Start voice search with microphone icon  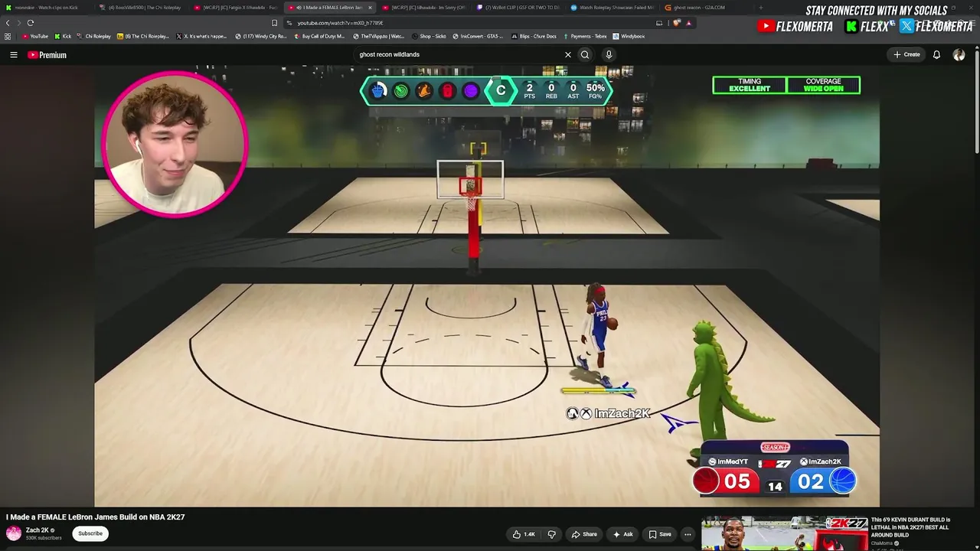click(x=609, y=55)
